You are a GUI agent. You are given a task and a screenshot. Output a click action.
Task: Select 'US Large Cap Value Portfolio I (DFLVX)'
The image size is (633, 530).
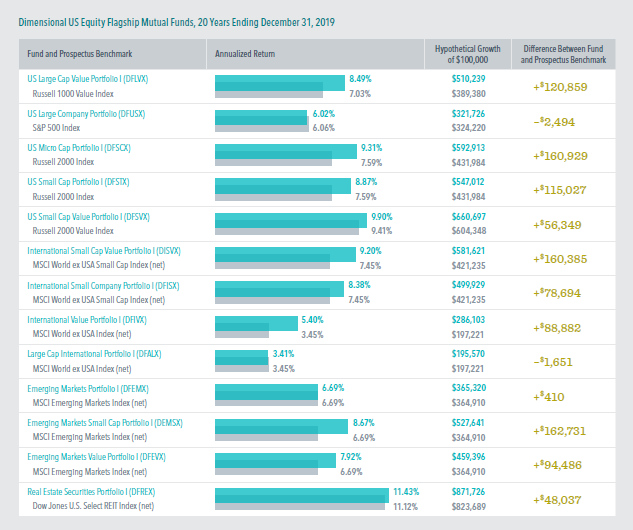click(x=88, y=79)
